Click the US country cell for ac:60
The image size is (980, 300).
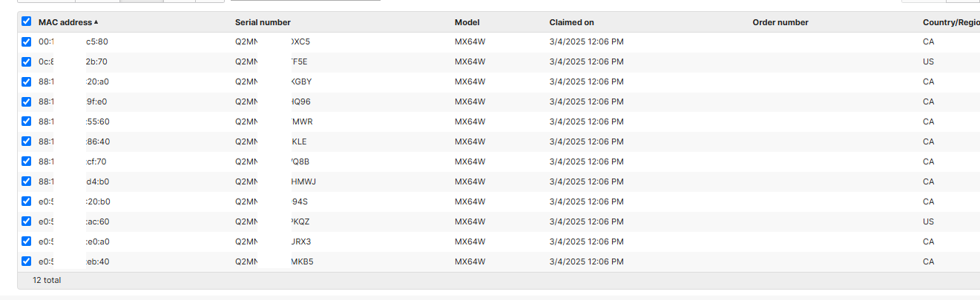tap(928, 222)
